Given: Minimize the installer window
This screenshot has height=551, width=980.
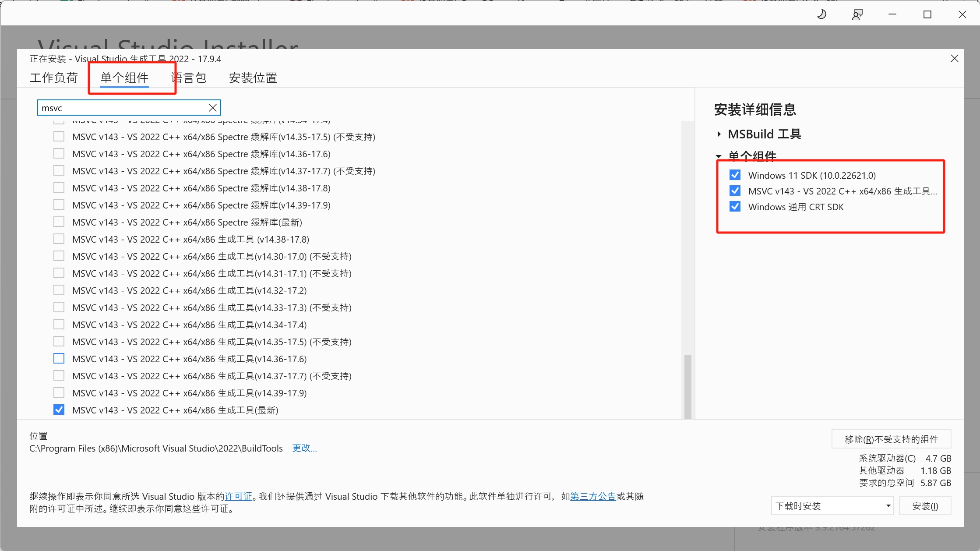Looking at the screenshot, I should point(892,14).
